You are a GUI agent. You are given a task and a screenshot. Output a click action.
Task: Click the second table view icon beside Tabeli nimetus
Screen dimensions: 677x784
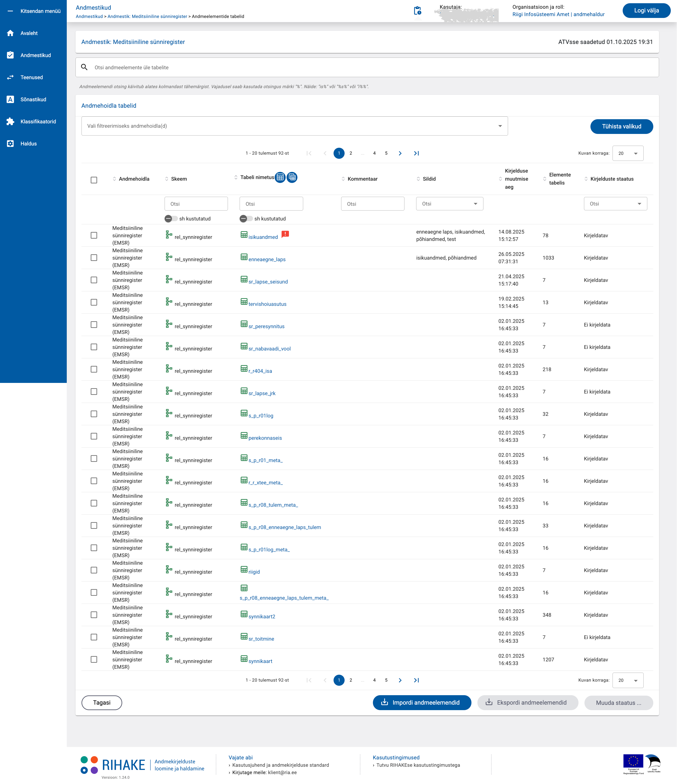click(x=292, y=177)
